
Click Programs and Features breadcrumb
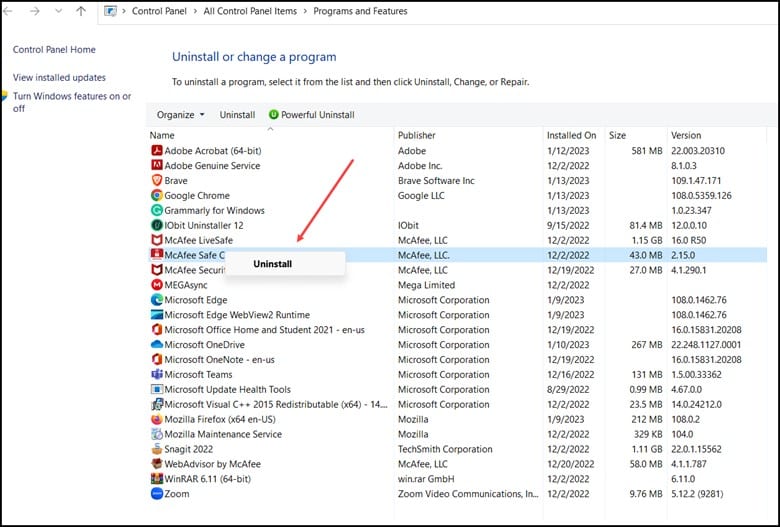point(360,11)
